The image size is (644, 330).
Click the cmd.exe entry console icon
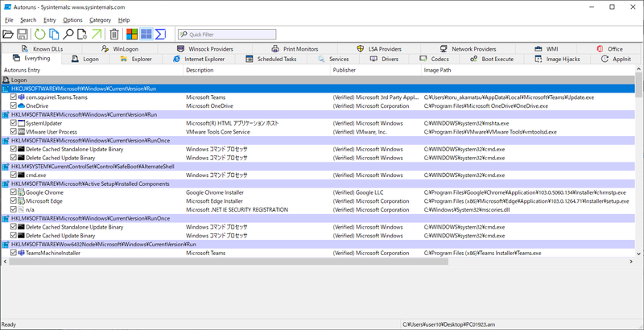click(x=22, y=175)
